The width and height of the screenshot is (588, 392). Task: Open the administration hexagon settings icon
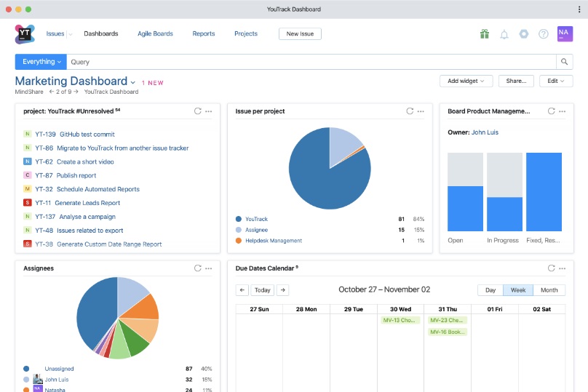[524, 34]
